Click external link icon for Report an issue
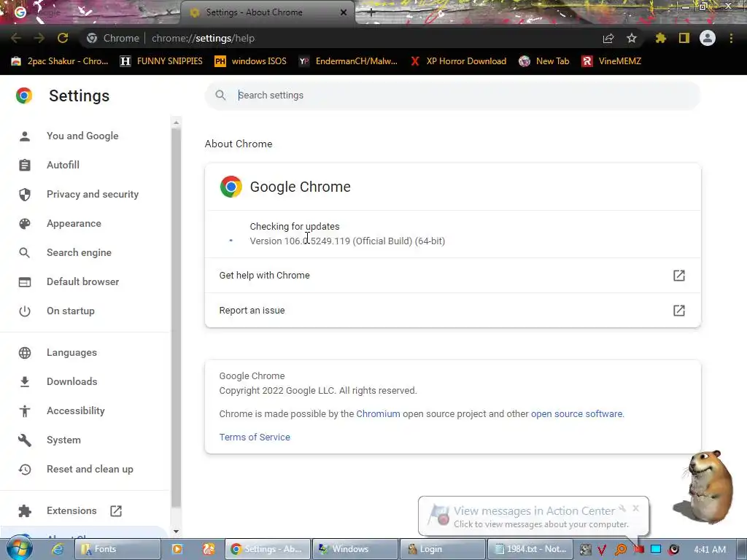Image resolution: width=747 pixels, height=560 pixels. point(679,311)
